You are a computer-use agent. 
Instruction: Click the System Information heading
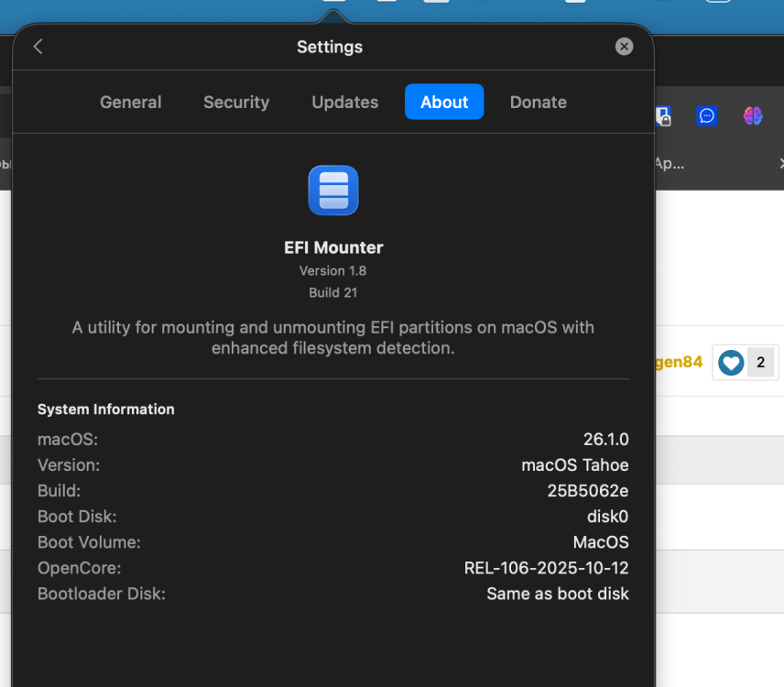coord(106,409)
